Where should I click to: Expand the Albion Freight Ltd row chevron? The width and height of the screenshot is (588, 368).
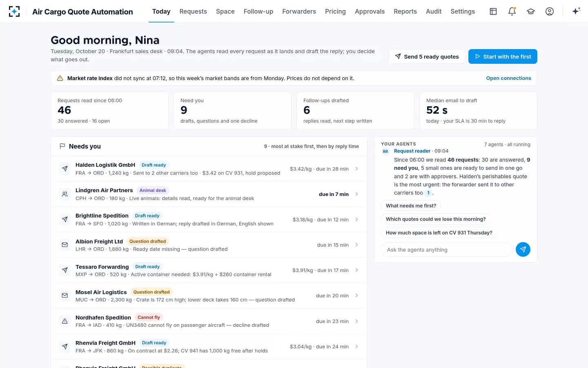pyautogui.click(x=356, y=245)
